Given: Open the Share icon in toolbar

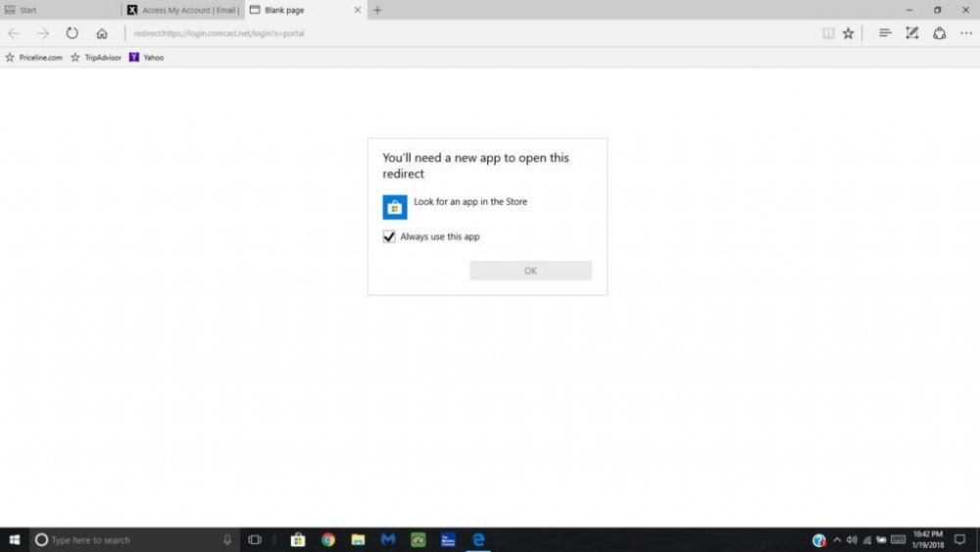Looking at the screenshot, I should (x=939, y=33).
